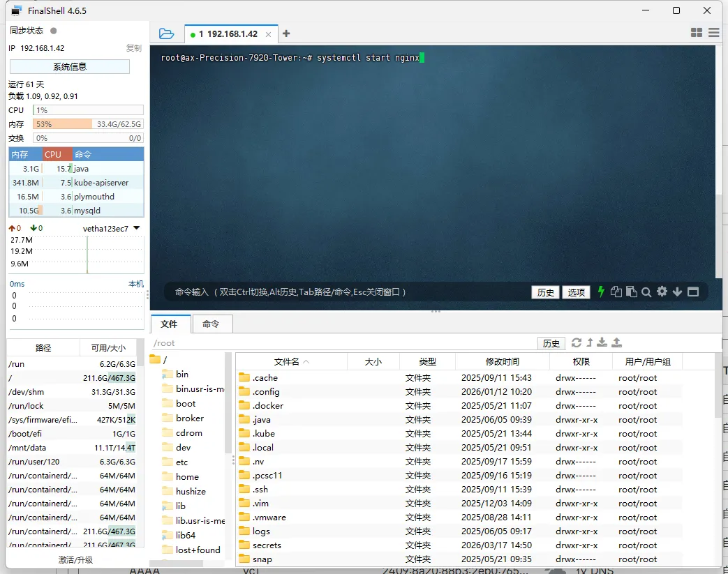Sort files by Size (大小) column

[x=373, y=361]
